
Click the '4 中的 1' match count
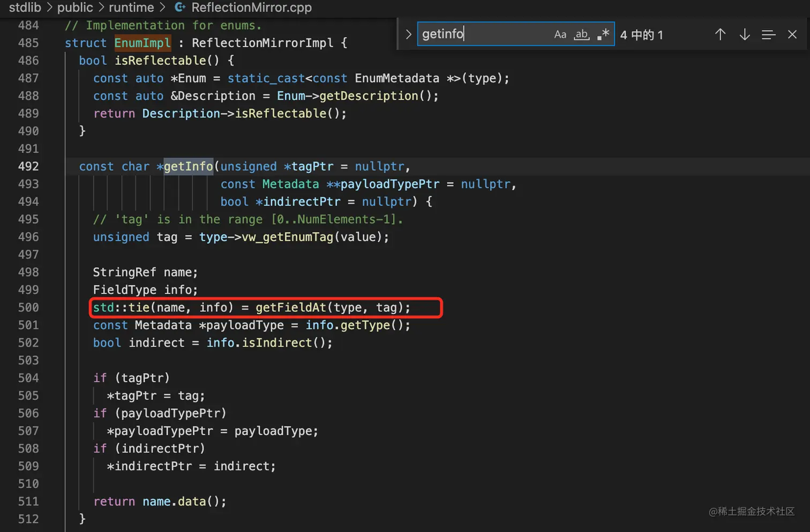click(642, 35)
